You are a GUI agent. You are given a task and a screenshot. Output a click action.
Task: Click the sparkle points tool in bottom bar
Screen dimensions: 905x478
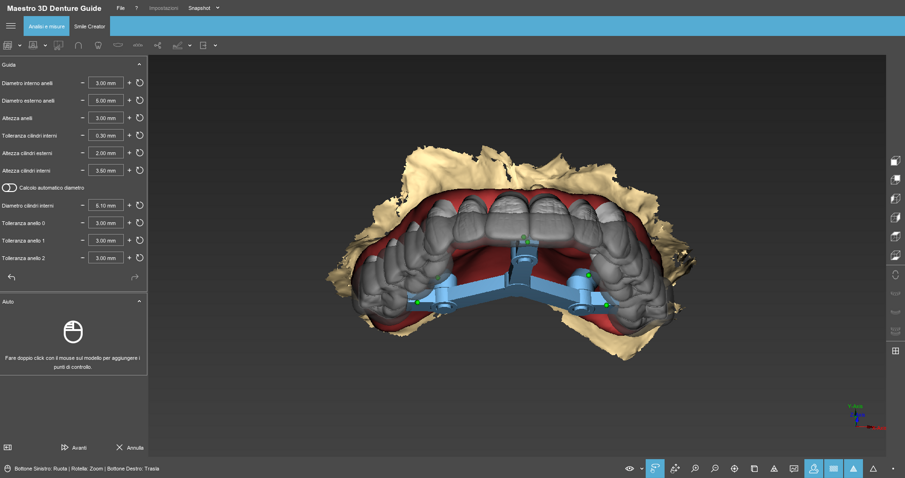click(675, 468)
